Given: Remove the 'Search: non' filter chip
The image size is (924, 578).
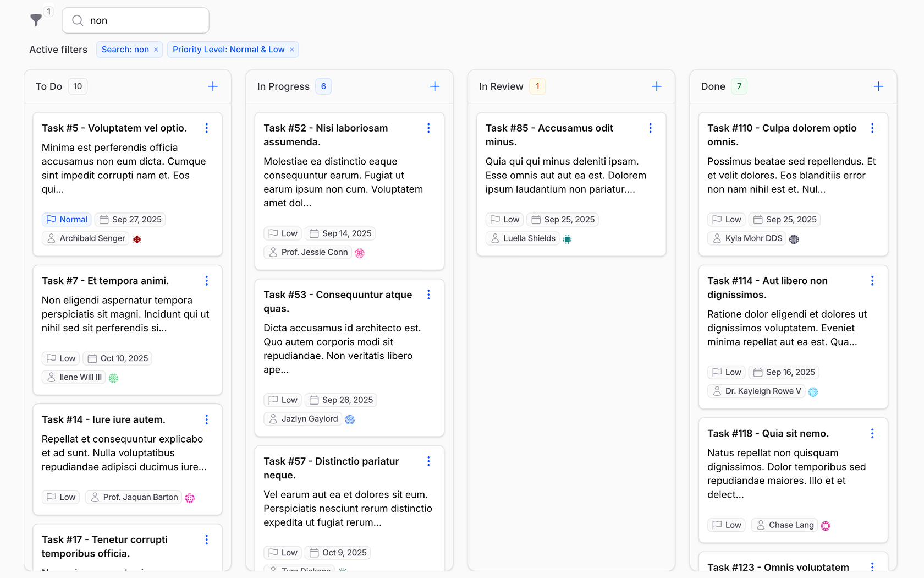Looking at the screenshot, I should click(x=156, y=50).
